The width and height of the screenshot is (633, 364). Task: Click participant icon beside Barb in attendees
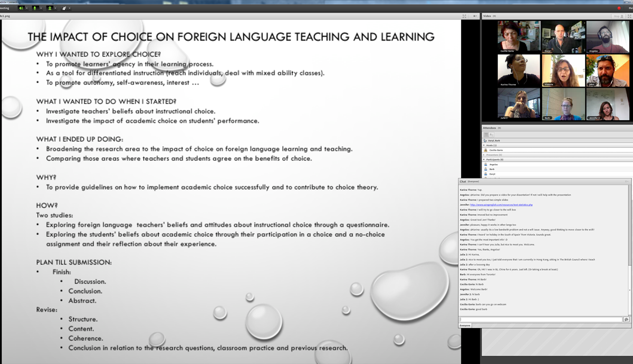click(485, 169)
